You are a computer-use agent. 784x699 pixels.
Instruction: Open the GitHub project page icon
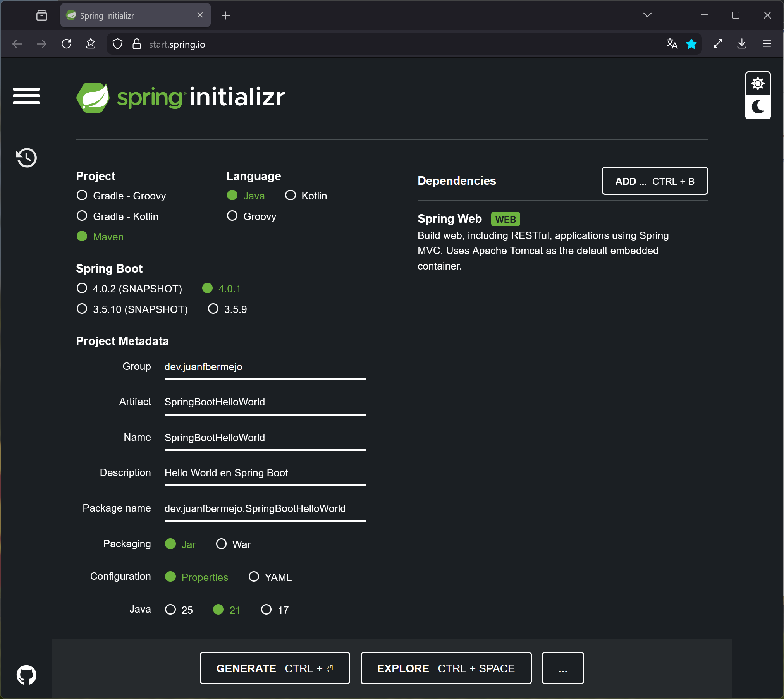point(26,675)
